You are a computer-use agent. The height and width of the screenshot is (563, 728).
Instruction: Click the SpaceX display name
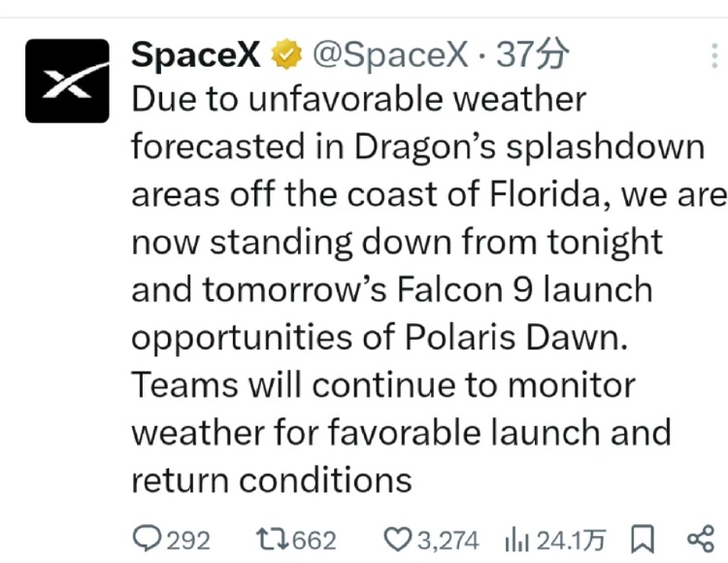(195, 54)
